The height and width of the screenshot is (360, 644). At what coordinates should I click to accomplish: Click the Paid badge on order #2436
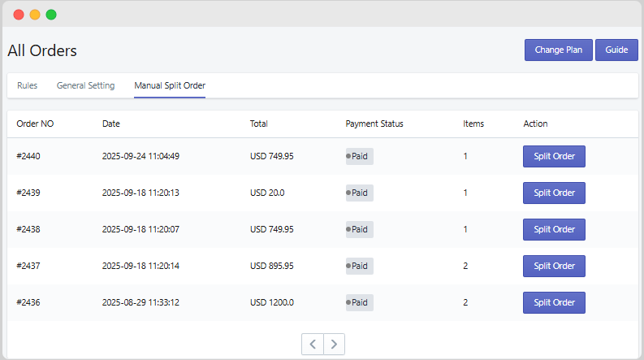(x=359, y=302)
